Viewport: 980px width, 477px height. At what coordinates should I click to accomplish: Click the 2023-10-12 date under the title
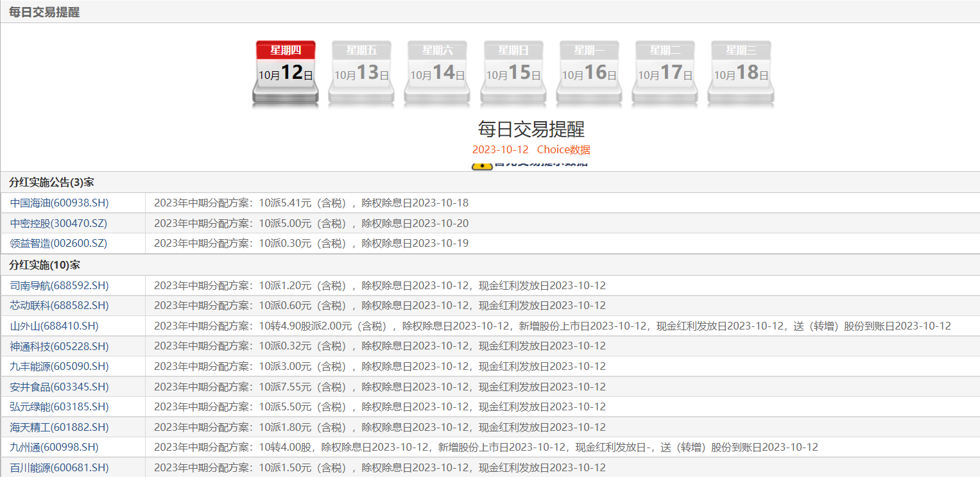501,150
